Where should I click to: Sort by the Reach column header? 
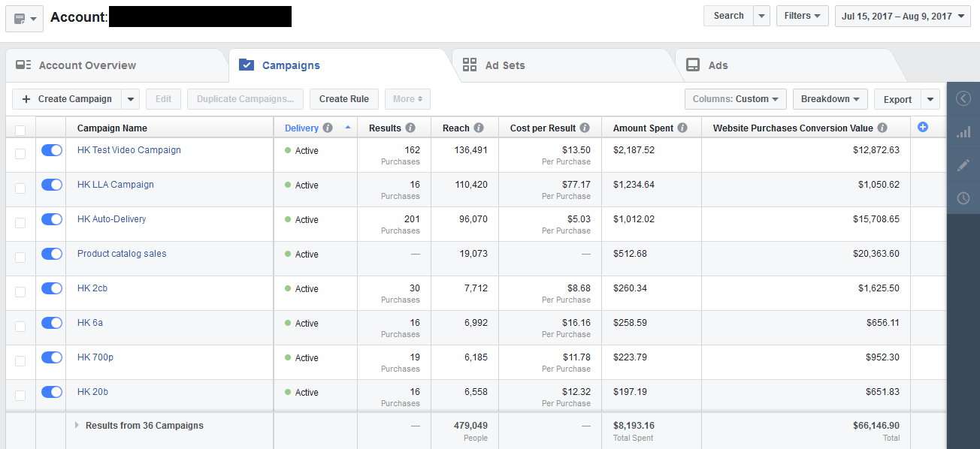coord(455,128)
